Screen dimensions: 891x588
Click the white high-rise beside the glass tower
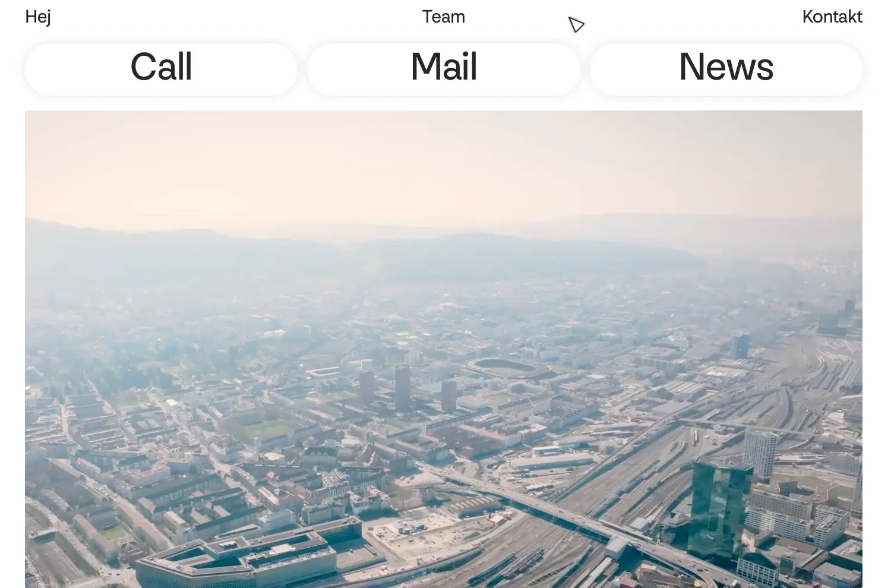click(x=760, y=455)
